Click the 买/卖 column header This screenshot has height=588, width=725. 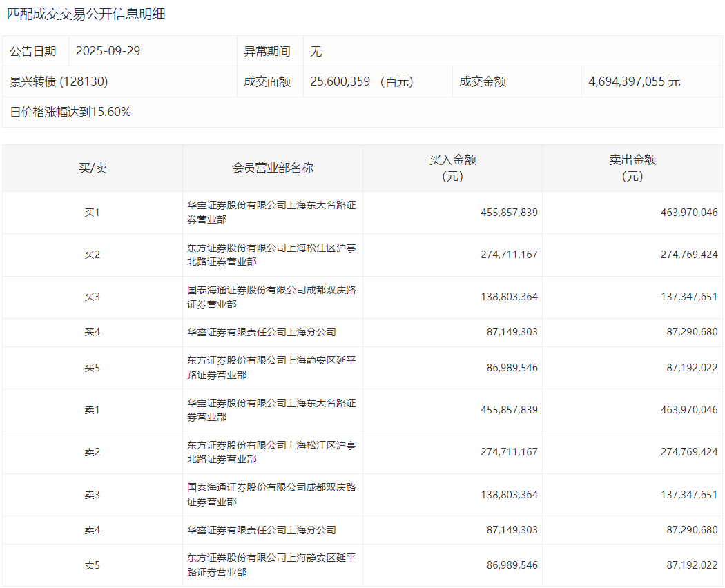pos(93,168)
